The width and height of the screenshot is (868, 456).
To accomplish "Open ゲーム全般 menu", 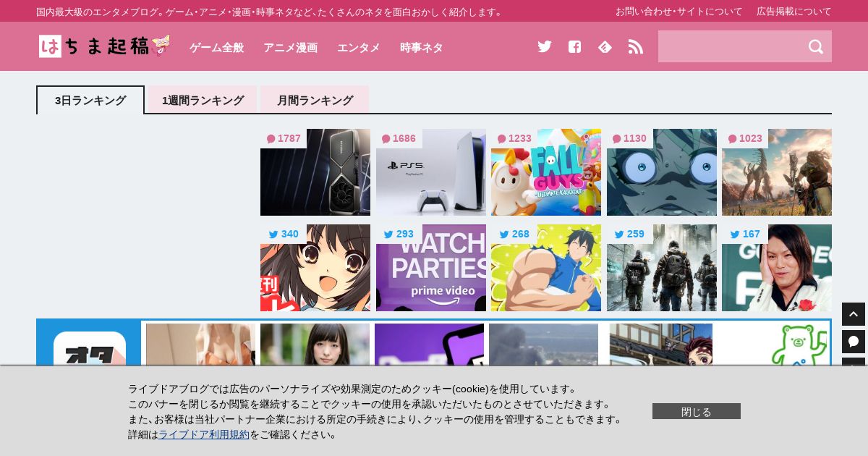I will point(216,47).
